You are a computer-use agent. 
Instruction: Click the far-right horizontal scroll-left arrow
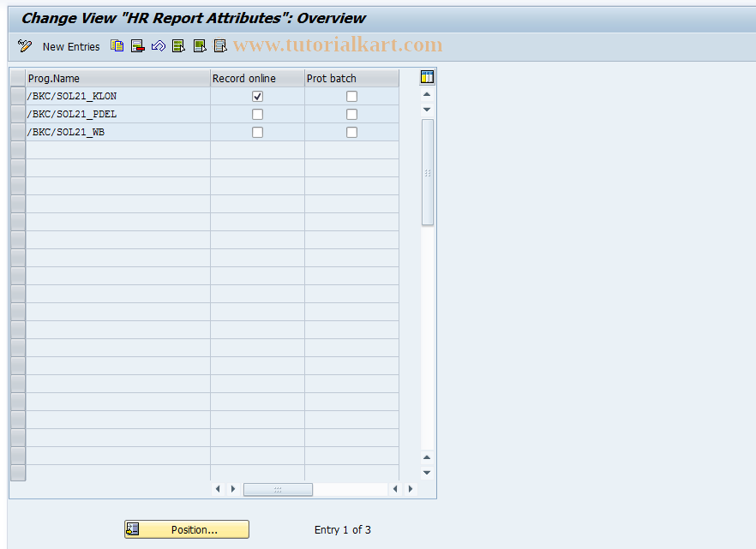tap(395, 489)
